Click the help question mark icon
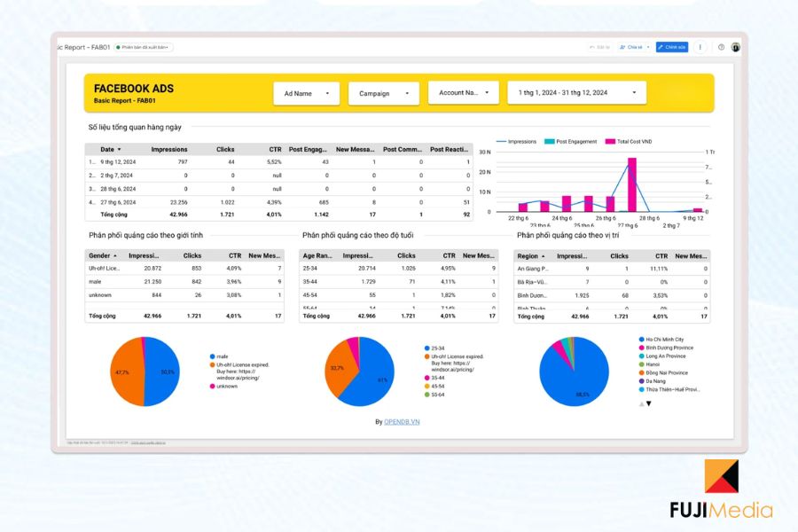 click(x=721, y=47)
